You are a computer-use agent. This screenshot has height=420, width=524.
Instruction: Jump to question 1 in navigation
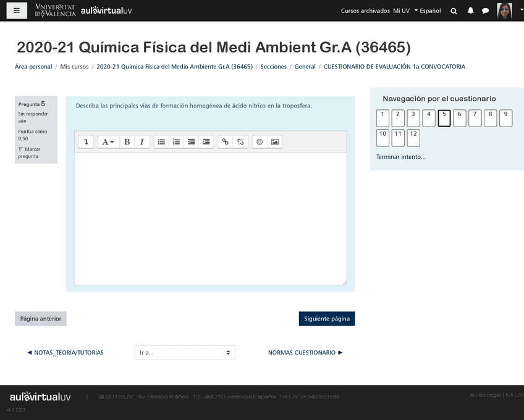(382, 119)
